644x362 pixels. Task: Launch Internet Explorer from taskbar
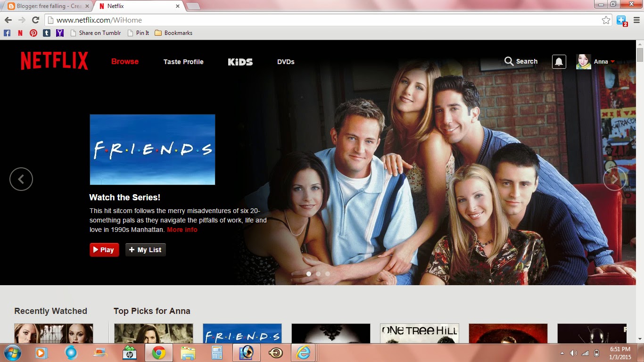click(303, 353)
